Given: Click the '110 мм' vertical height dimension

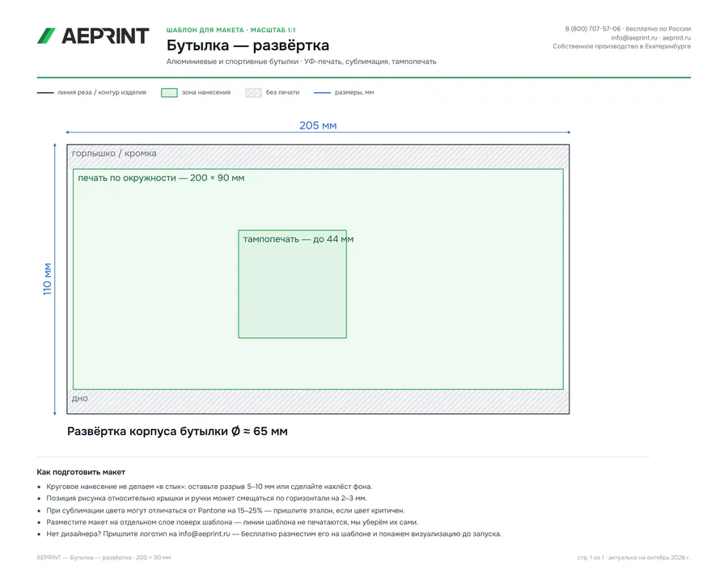Looking at the screenshot, I should coord(48,279).
